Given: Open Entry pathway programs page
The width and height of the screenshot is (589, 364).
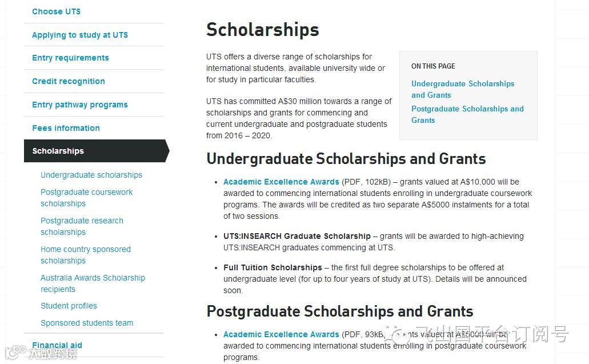Looking at the screenshot, I should [80, 105].
